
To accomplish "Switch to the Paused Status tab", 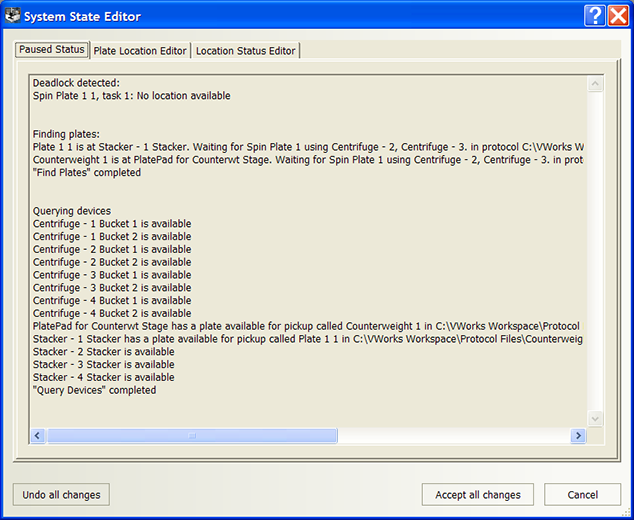I will point(51,50).
